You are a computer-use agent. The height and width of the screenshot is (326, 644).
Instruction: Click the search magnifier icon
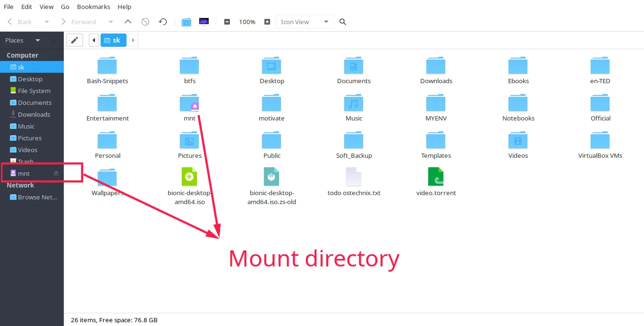pos(343,22)
